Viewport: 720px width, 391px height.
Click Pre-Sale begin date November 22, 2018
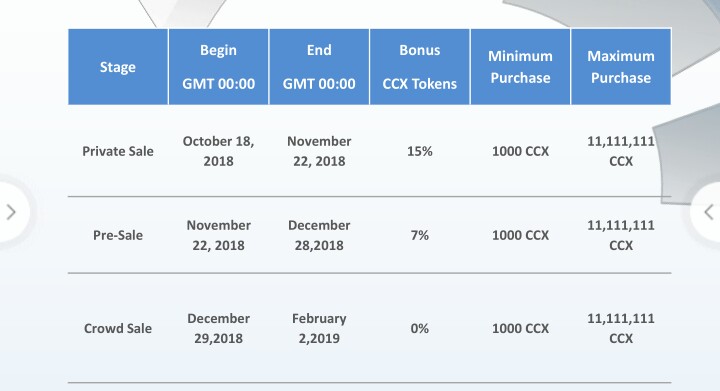click(219, 235)
